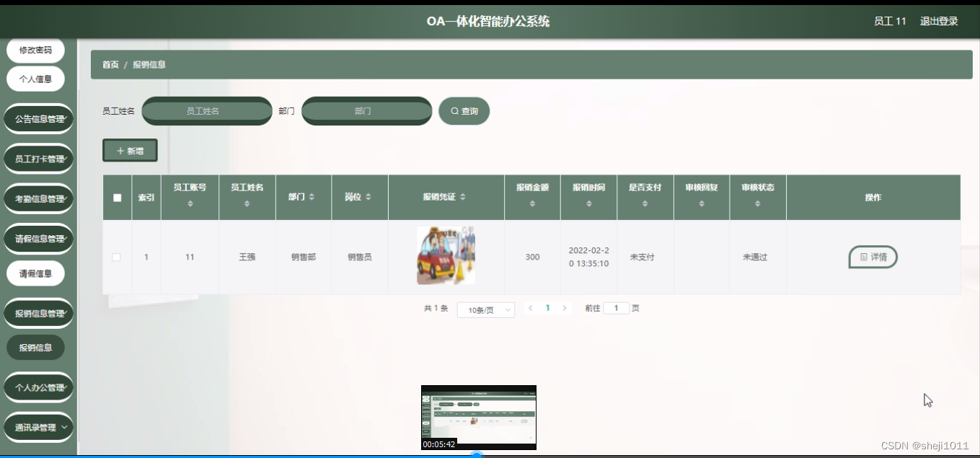Open the 10条/页 page size dropdown
This screenshot has width=980, height=458.
[486, 308]
